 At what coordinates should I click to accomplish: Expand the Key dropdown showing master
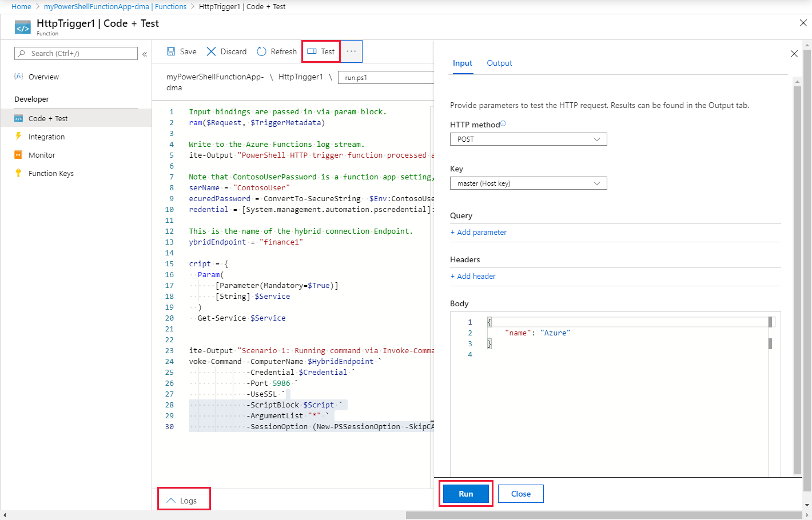(528, 183)
